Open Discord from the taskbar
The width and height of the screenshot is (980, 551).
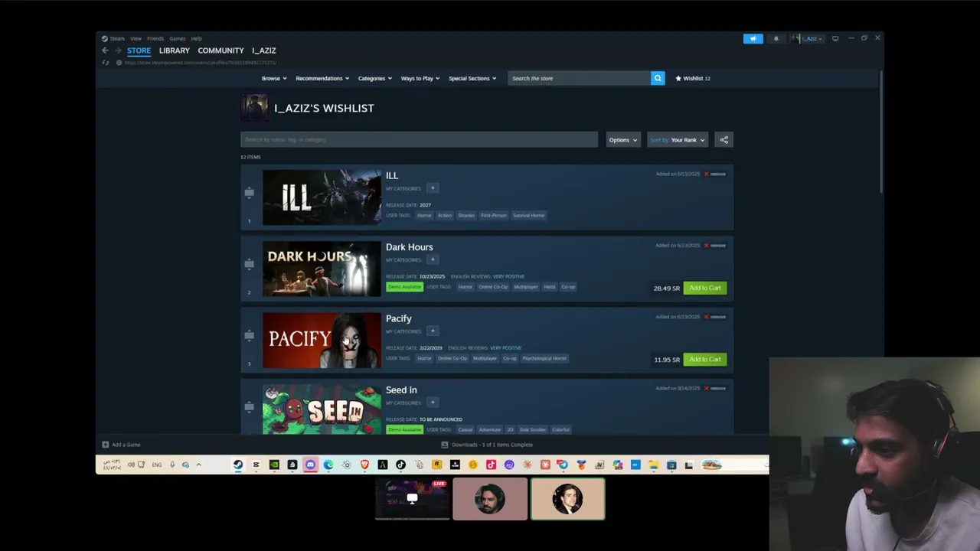click(310, 465)
